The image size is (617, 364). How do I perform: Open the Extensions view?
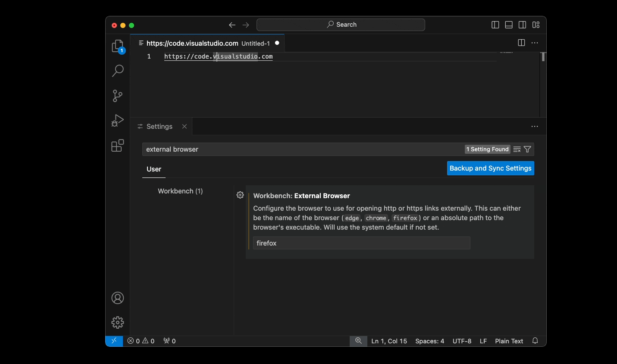tap(117, 146)
